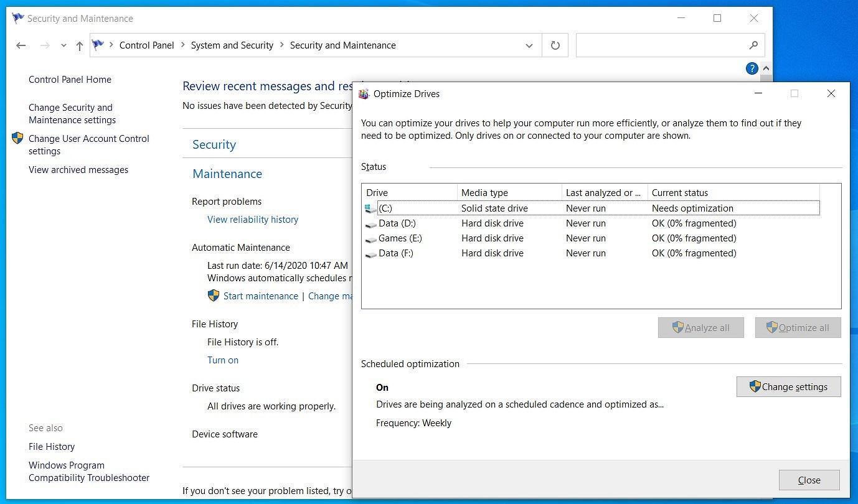Expand the Security section header
The height and width of the screenshot is (504, 858).
tap(214, 145)
